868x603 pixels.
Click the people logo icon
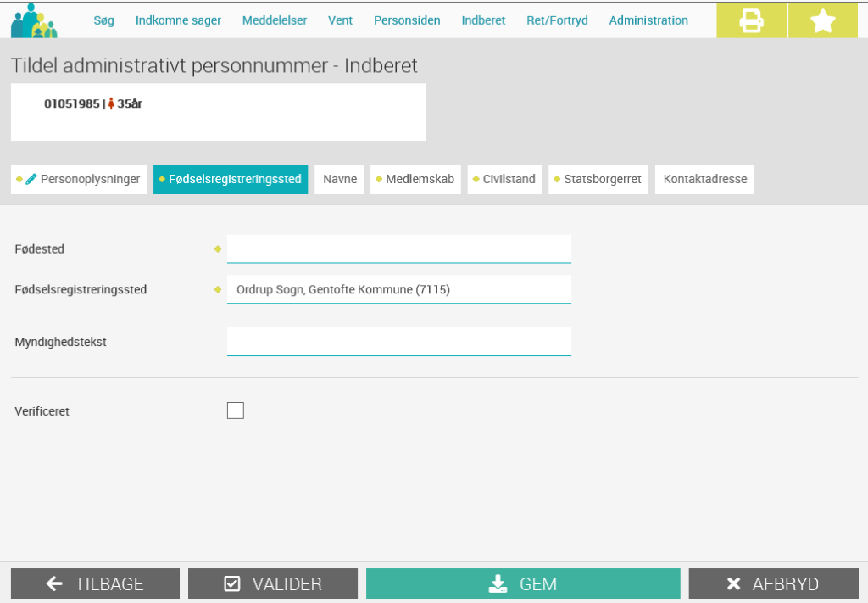[x=34, y=21]
